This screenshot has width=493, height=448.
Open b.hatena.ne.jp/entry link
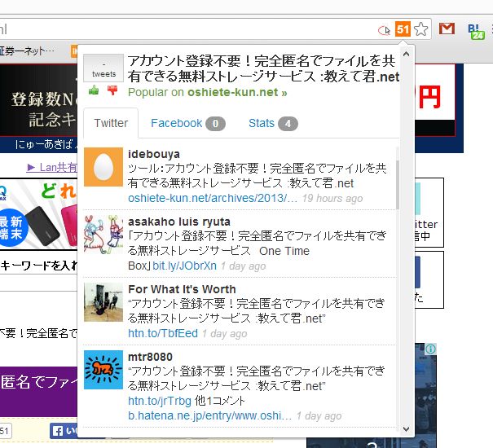pyautogui.click(x=209, y=416)
